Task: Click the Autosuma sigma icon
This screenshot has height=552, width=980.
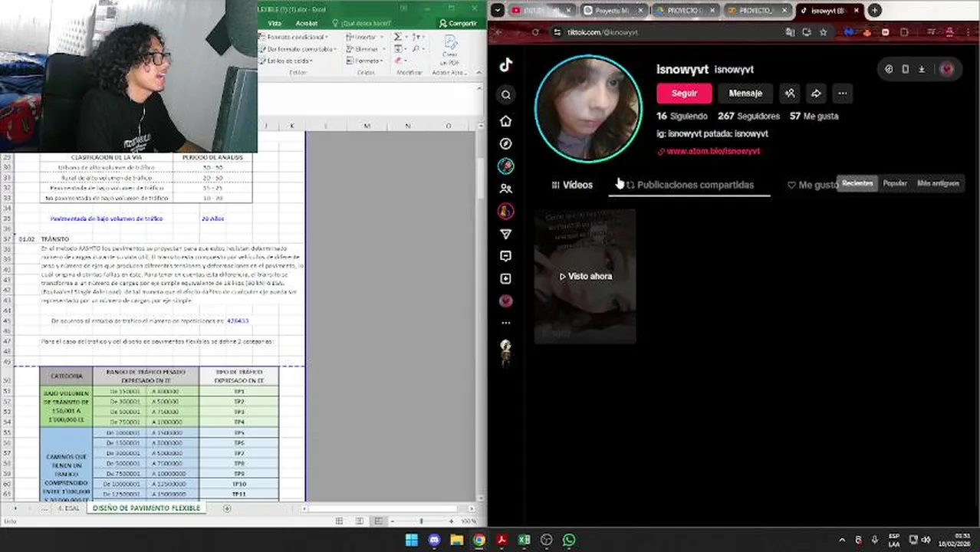Action: coord(398,37)
